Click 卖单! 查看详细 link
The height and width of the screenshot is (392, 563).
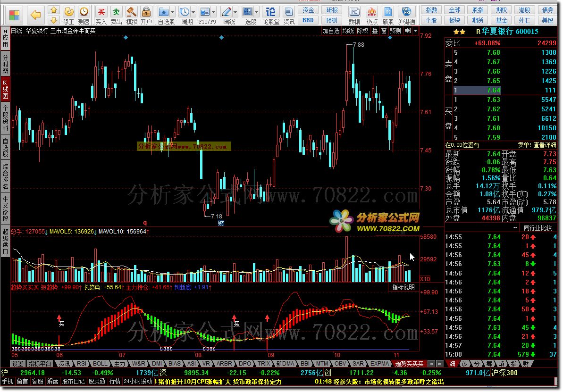tap(537, 145)
